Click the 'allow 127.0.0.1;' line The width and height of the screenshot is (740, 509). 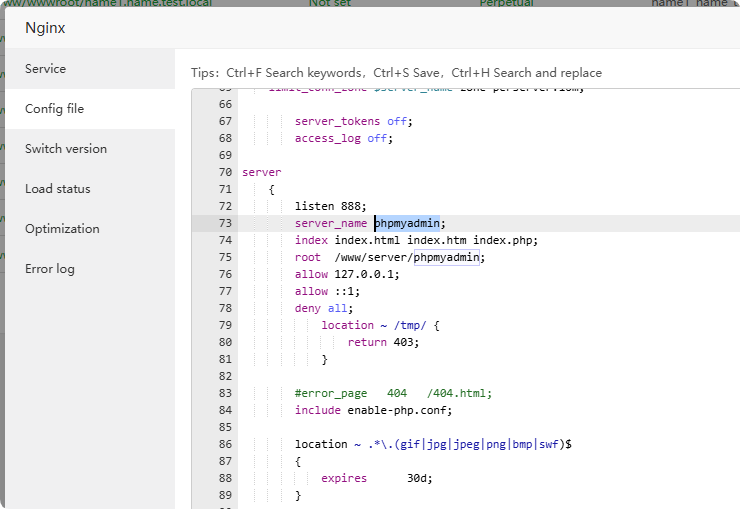(347, 274)
